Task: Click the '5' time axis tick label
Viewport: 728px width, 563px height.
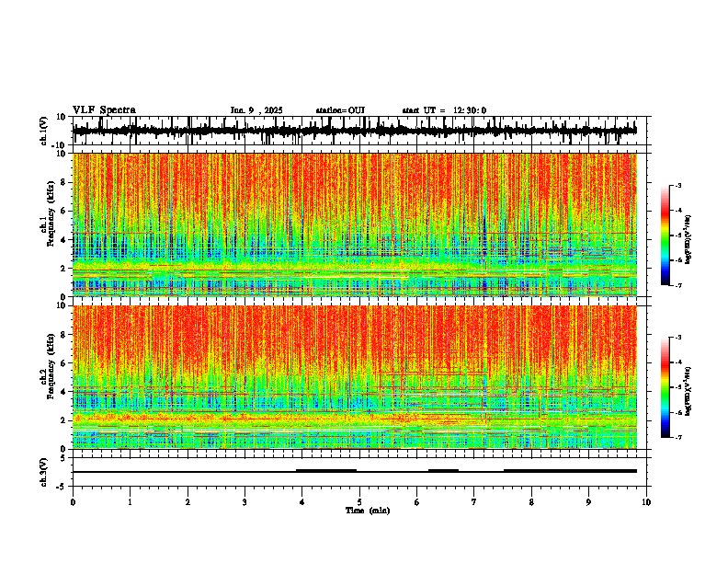Action: tap(359, 502)
